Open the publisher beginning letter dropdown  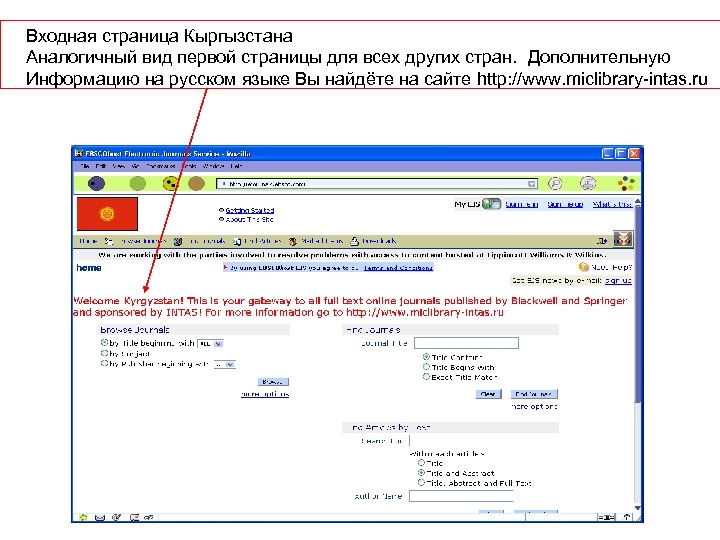click(225, 364)
